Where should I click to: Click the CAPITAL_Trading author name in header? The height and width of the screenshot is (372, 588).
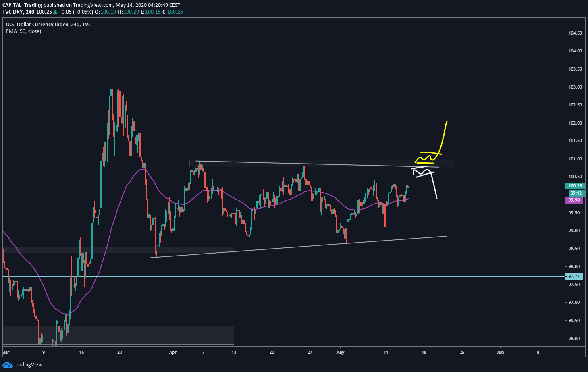[22, 5]
